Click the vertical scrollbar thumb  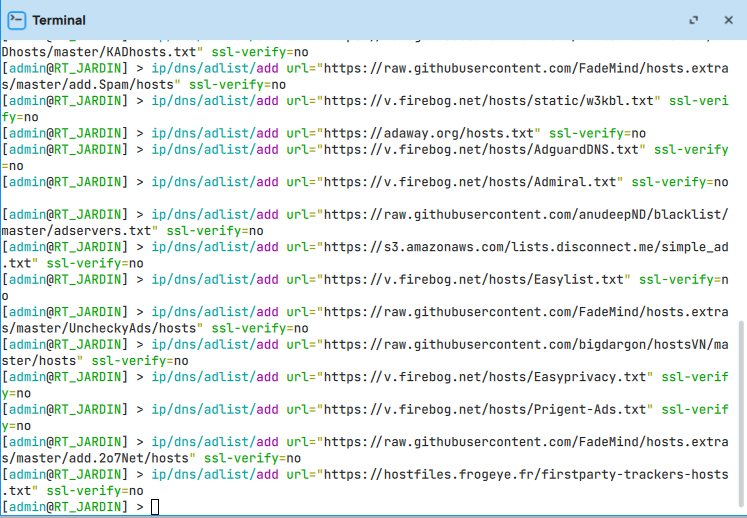(x=740, y=410)
